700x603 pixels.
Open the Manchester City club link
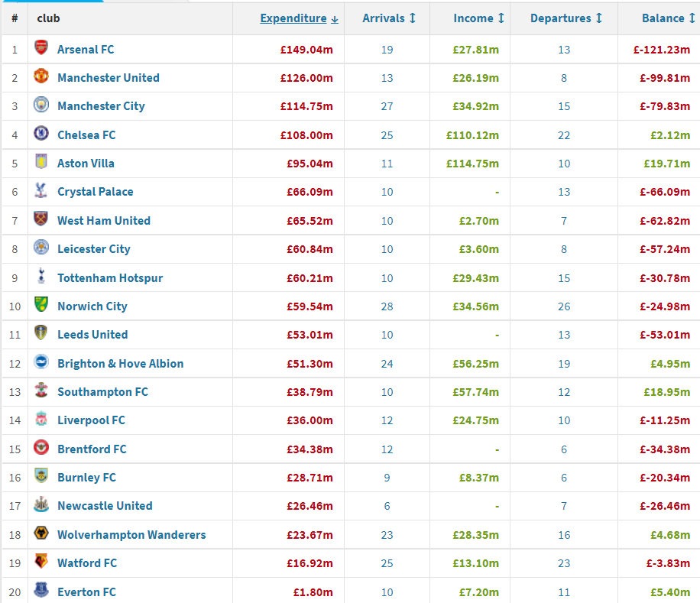click(x=102, y=106)
